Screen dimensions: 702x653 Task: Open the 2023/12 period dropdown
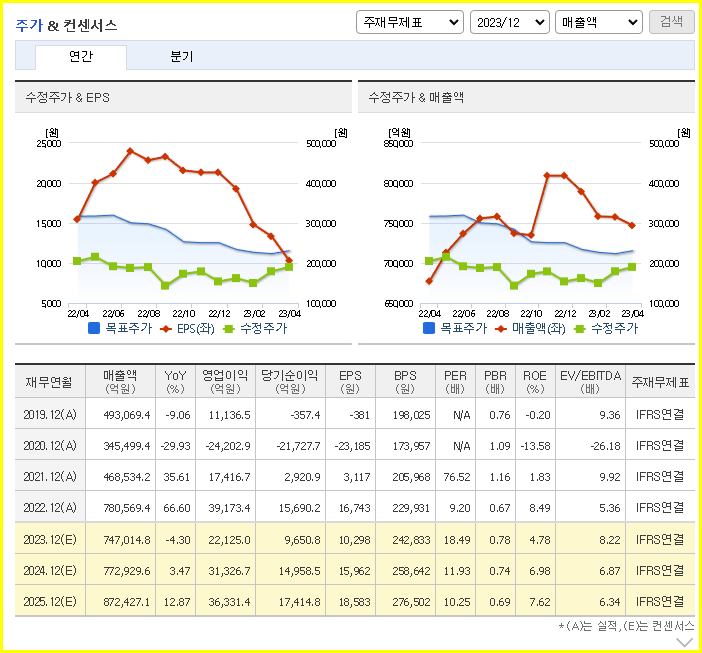point(509,22)
